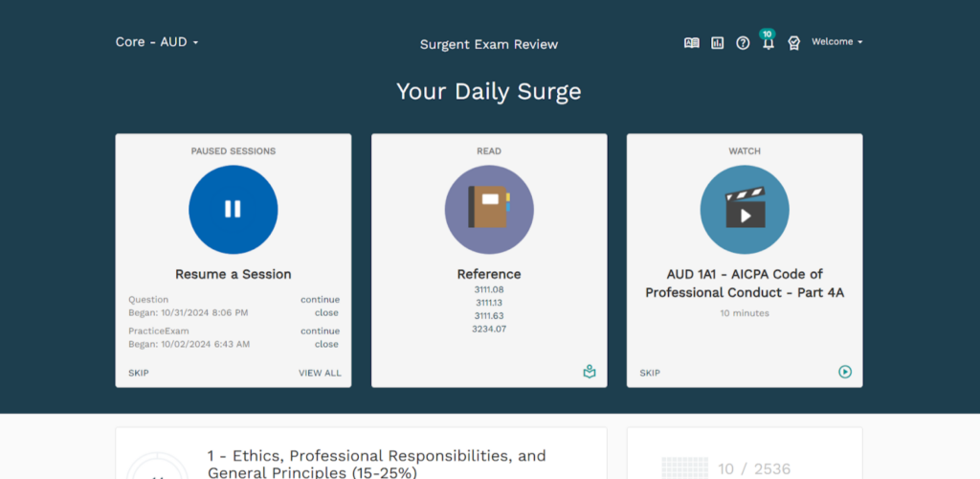This screenshot has width=980, height=479.
Task: Open the Core - AUD course dropdown
Action: [x=157, y=42]
